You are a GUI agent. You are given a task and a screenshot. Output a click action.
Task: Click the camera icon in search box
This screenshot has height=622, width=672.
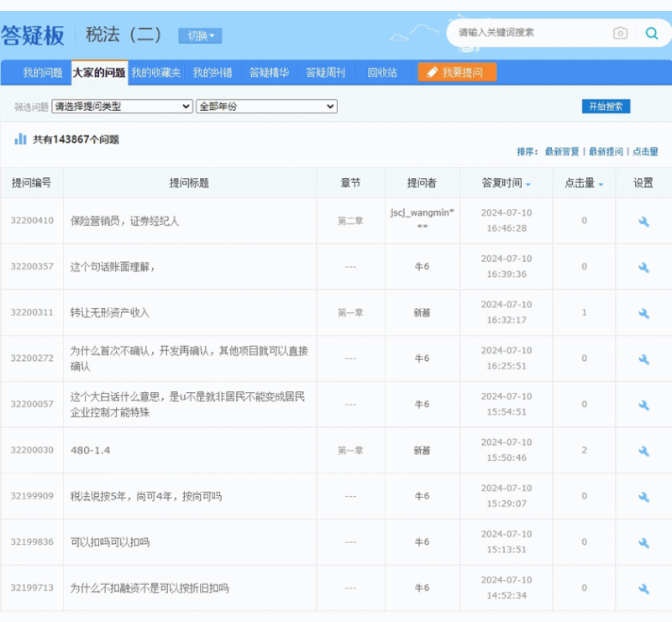(620, 34)
